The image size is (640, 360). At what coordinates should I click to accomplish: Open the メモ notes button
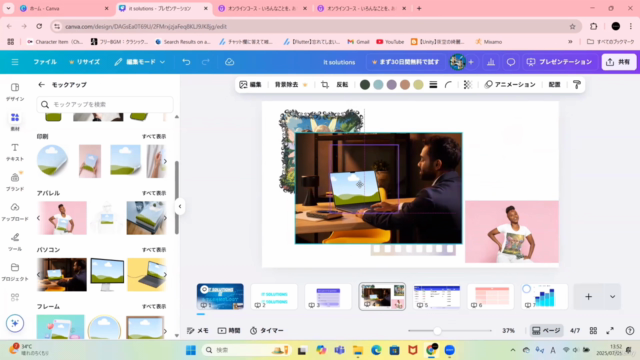point(198,331)
